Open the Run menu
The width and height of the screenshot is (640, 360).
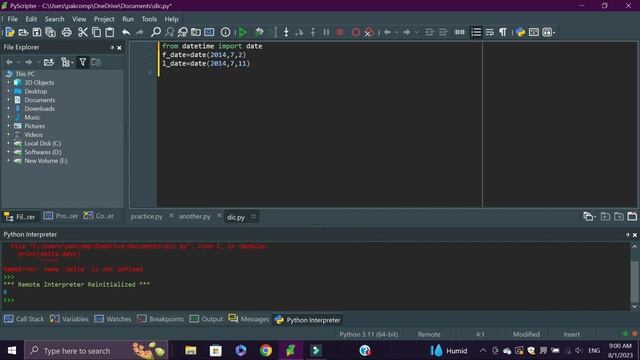point(128,19)
